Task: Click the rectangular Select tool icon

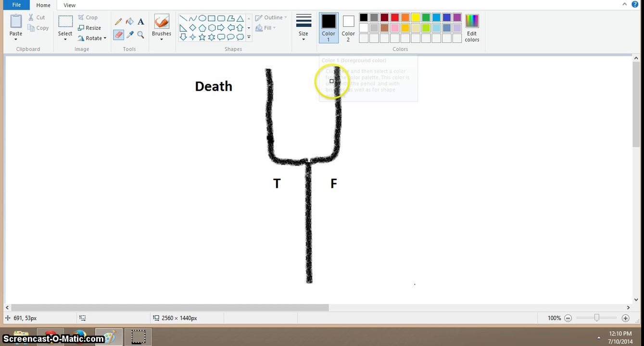Action: (x=65, y=22)
